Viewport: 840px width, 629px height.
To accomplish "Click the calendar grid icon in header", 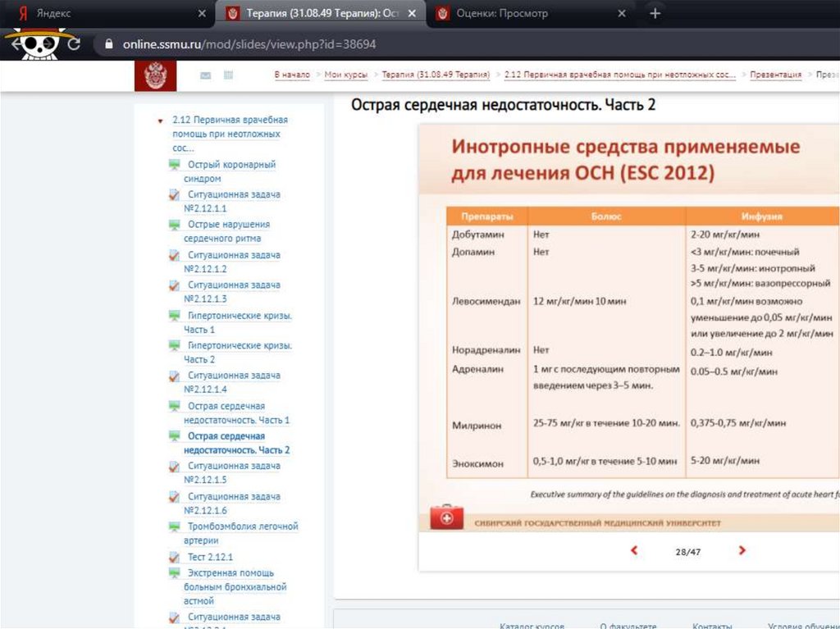I will coord(228,75).
